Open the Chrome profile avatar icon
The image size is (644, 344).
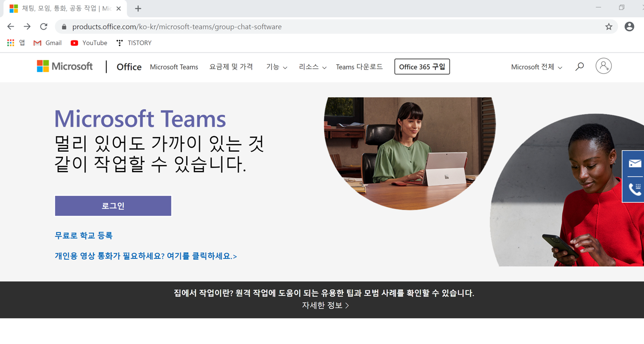pos(629,27)
